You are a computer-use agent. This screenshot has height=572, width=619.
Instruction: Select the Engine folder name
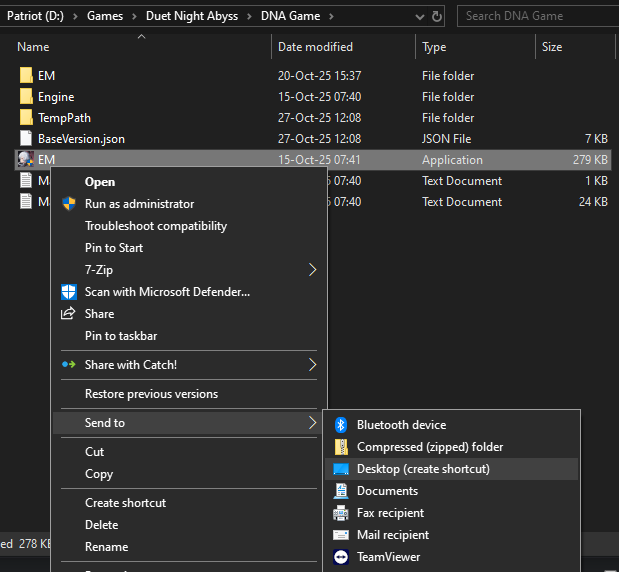tap(56, 97)
